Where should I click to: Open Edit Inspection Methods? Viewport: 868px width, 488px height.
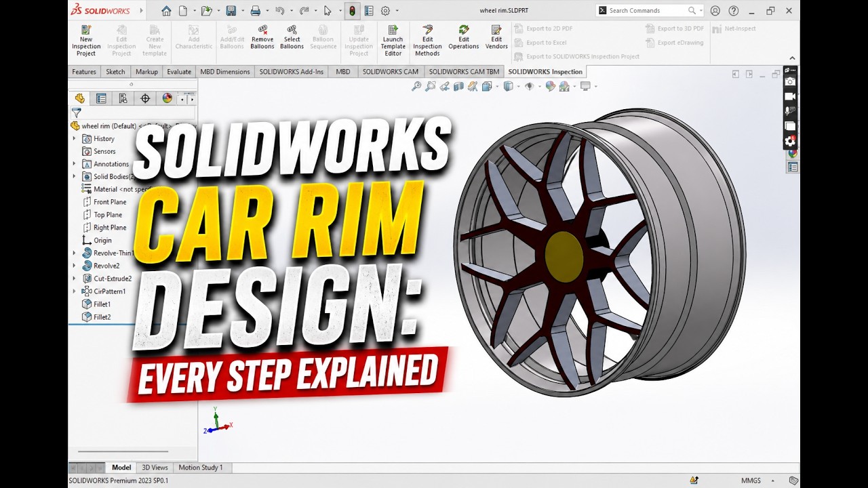click(x=427, y=41)
